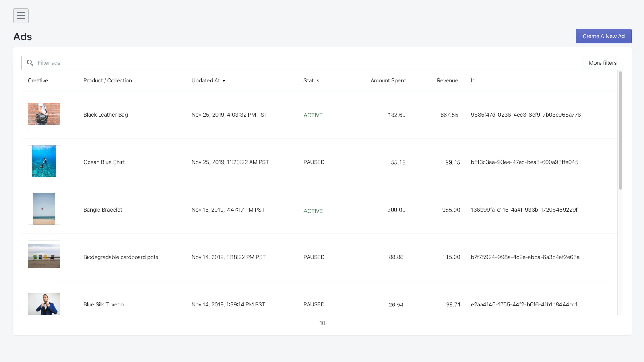Click ACTIVE status of Black Leather Bag

click(313, 115)
